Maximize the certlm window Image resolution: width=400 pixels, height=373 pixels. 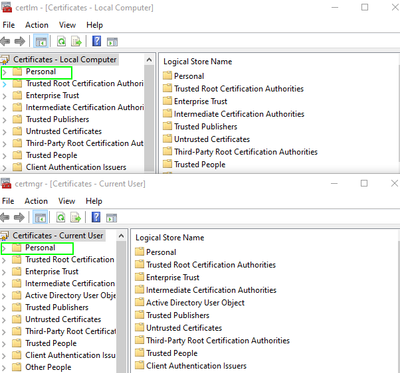coord(365,7)
